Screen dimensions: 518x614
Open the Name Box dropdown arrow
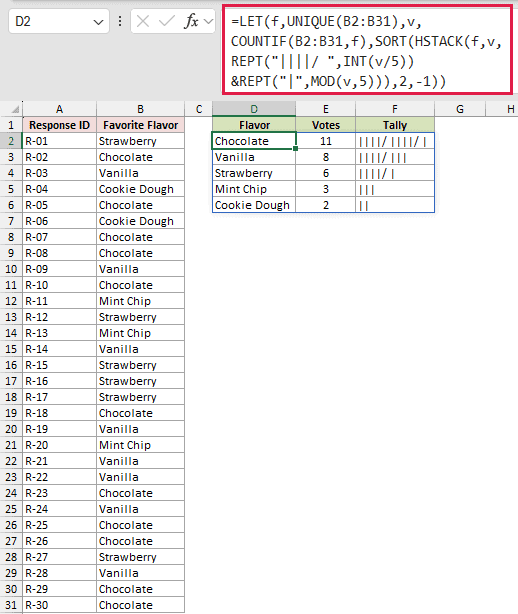(98, 22)
